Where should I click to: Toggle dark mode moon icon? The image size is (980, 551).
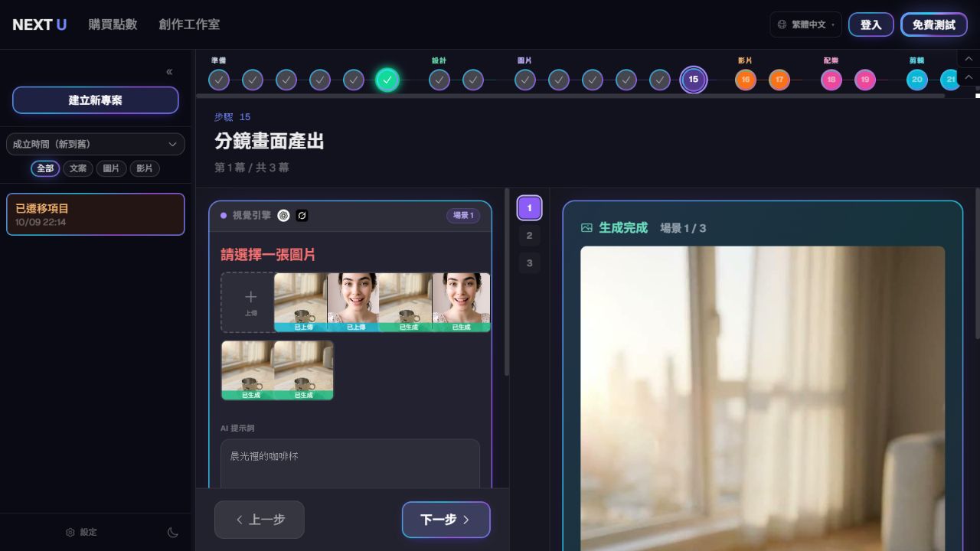(x=173, y=533)
